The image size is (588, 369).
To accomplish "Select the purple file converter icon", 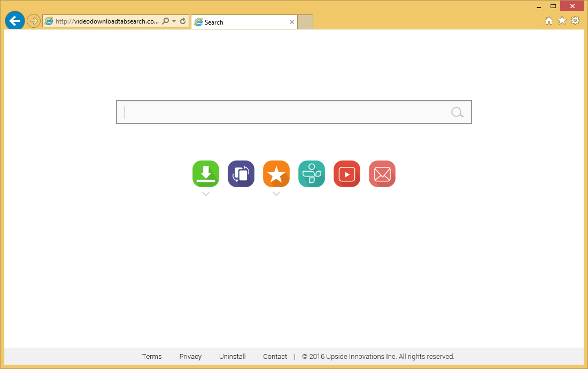I will [x=241, y=173].
